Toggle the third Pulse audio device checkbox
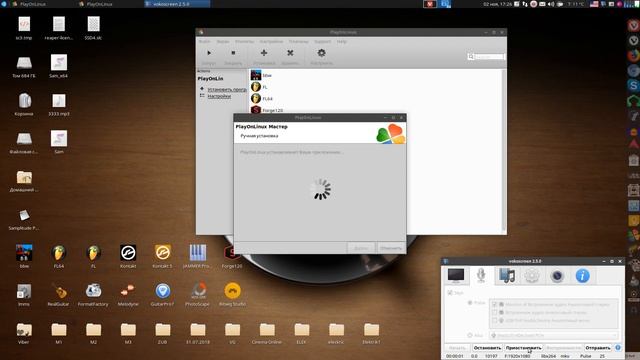Image resolution: width=640 pixels, height=360 pixels. pos(495,320)
